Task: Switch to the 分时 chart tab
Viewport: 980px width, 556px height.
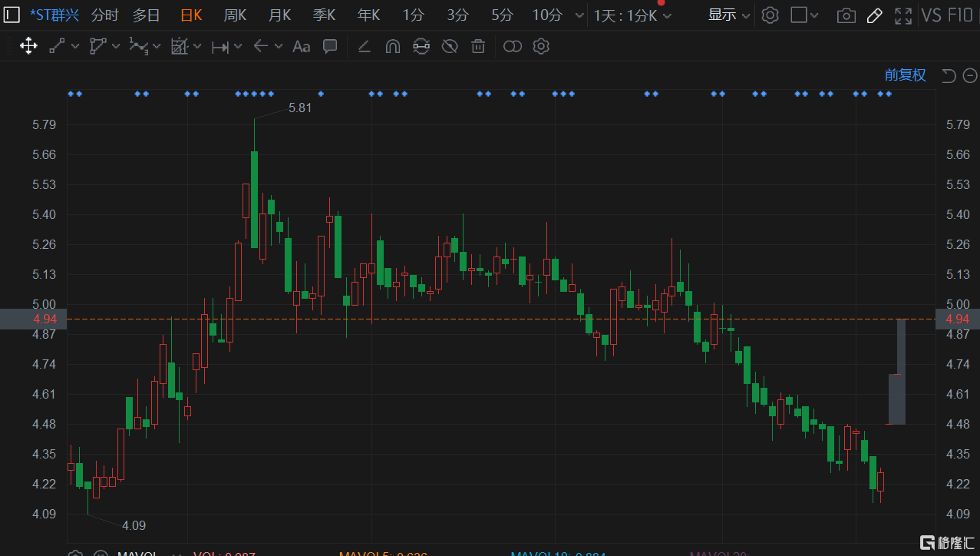Action: pos(104,15)
